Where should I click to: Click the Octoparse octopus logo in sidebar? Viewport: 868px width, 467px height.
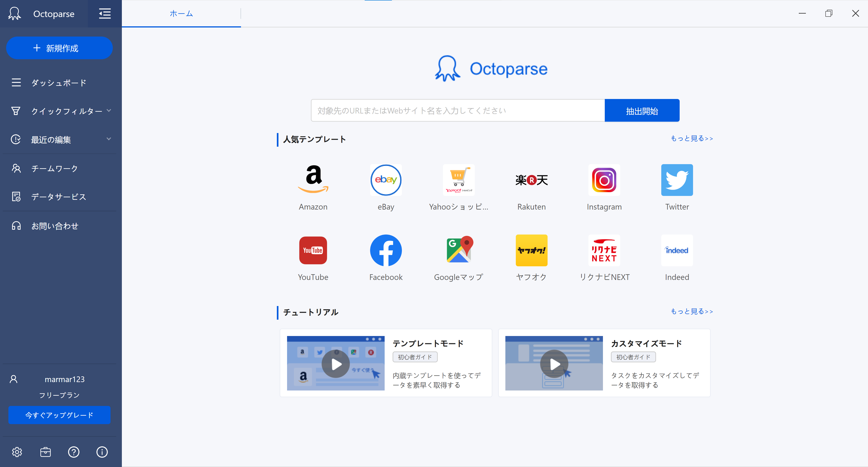(14, 13)
